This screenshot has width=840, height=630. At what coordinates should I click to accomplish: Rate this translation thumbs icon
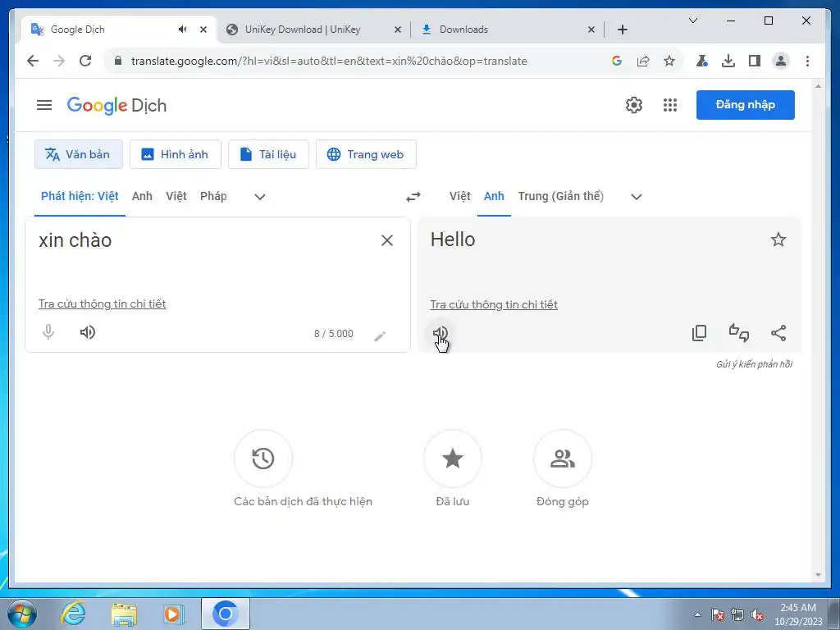tap(739, 333)
